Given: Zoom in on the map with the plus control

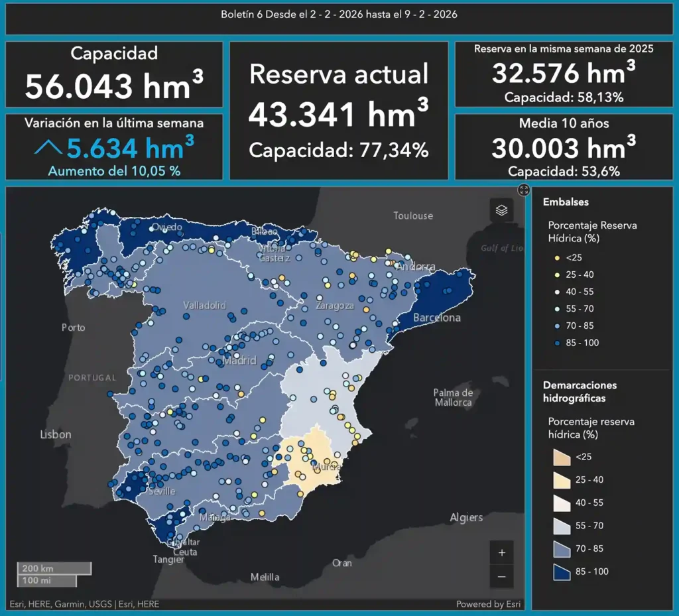Looking at the screenshot, I should pyautogui.click(x=502, y=552).
